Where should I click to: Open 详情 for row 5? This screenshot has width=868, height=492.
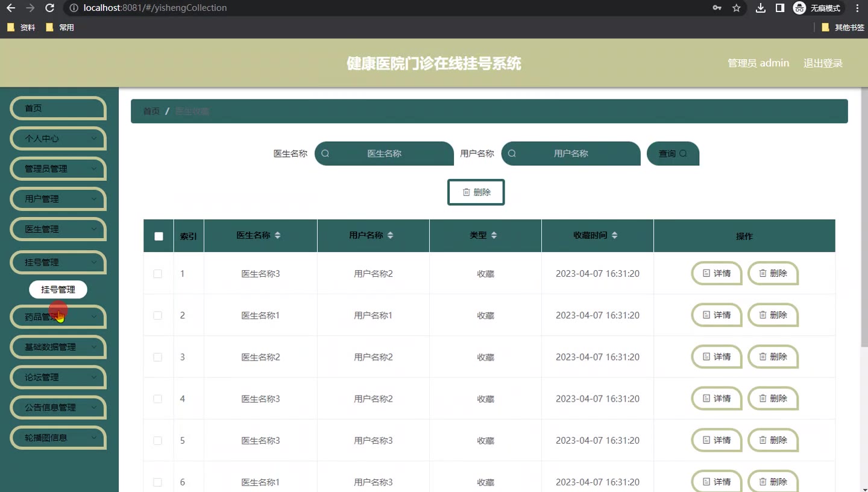717,441
